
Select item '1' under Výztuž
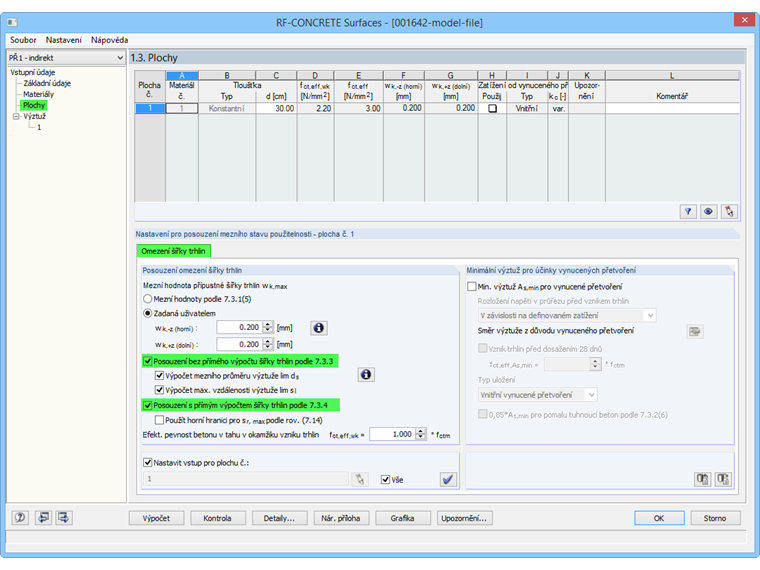(39, 127)
